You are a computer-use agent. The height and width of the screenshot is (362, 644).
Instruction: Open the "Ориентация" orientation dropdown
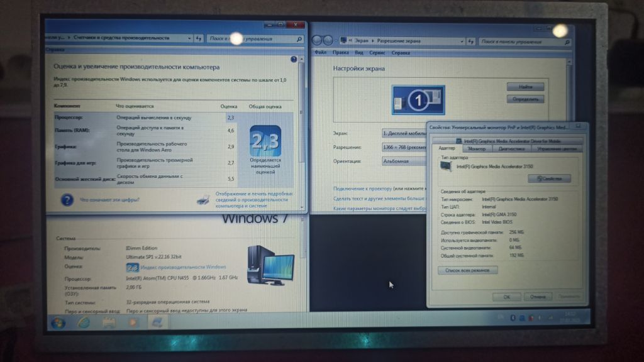pos(404,162)
